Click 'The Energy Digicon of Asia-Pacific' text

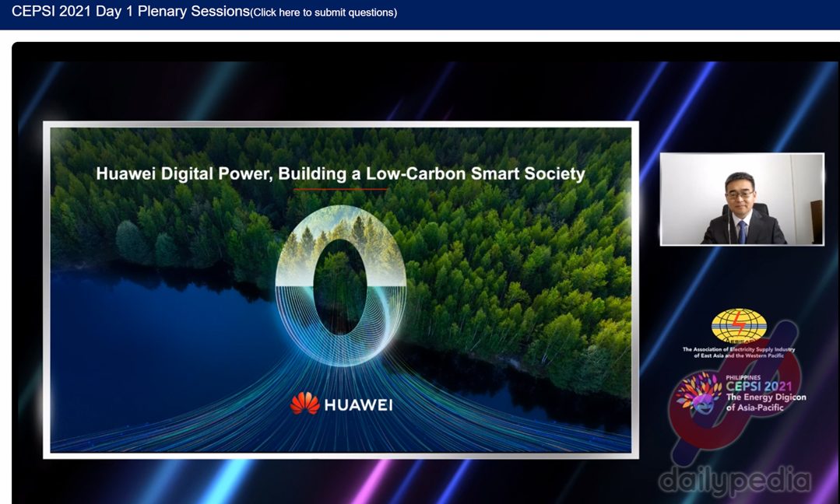point(766,402)
